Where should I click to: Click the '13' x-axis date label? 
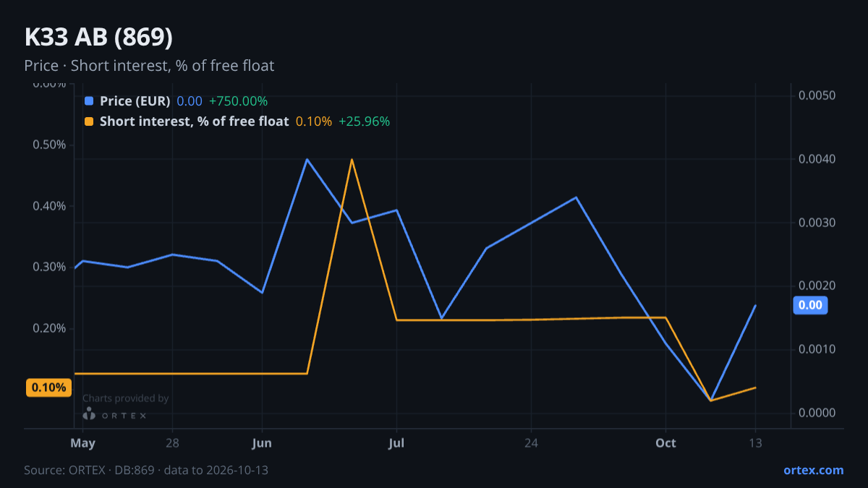[x=755, y=442]
